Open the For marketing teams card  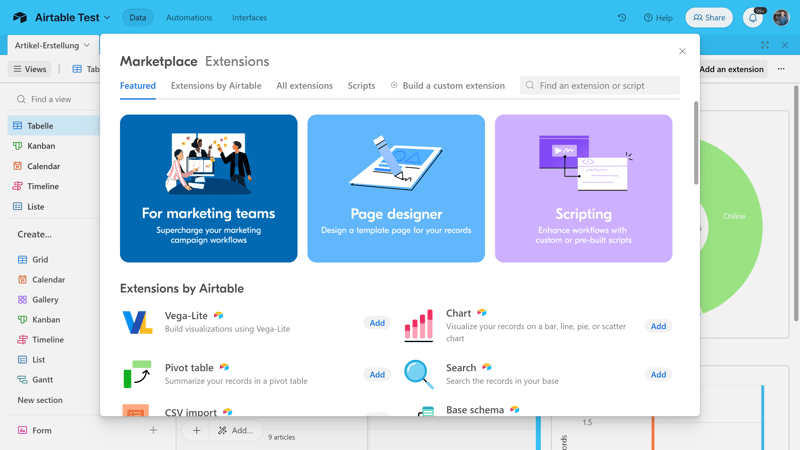click(209, 188)
